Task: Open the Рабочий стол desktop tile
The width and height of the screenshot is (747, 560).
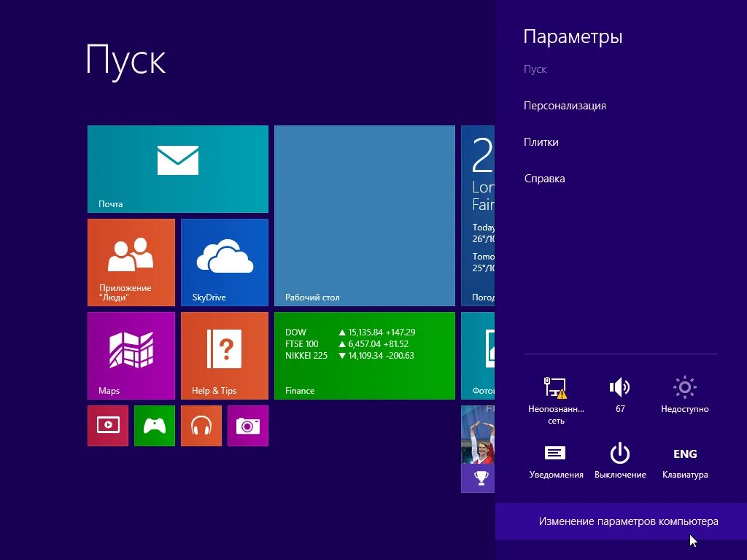Action: click(365, 216)
